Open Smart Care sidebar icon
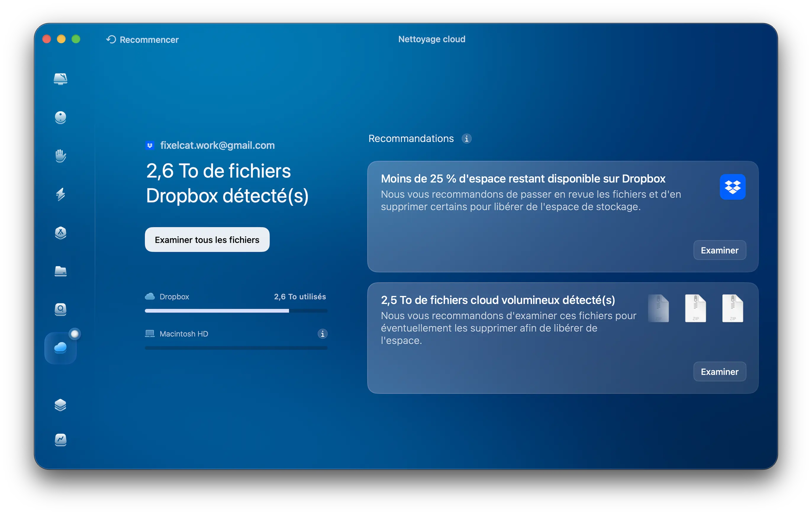This screenshot has height=515, width=812. (x=60, y=79)
